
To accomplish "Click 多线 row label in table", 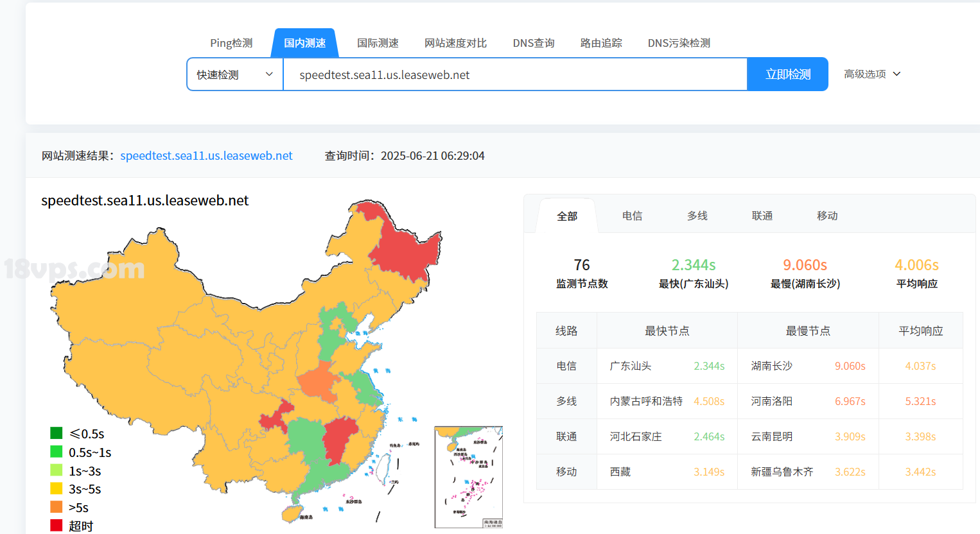I will point(566,401).
